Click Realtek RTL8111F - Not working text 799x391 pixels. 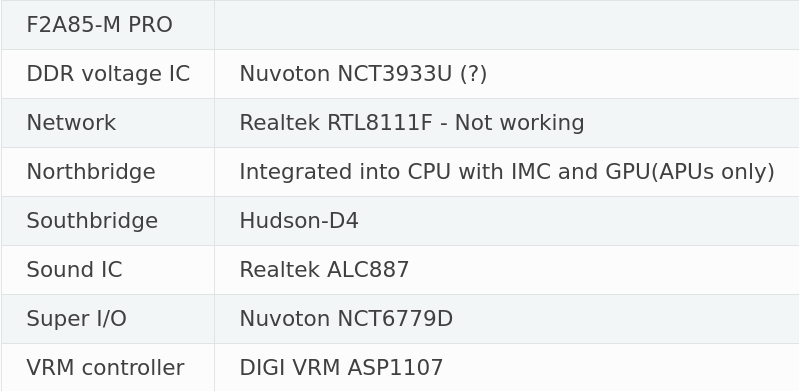tap(412, 123)
